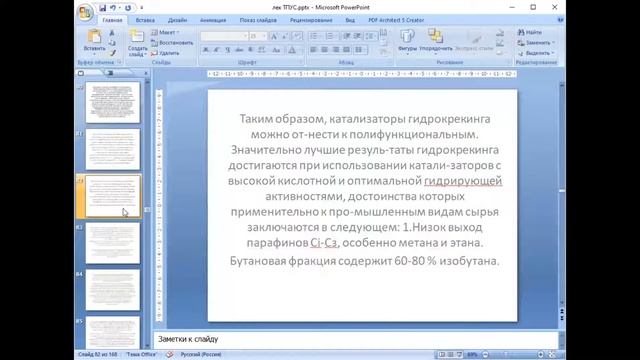Click the zoom-out minus button in the status bar
Screen dimensions: 640x360
(x=485, y=354)
